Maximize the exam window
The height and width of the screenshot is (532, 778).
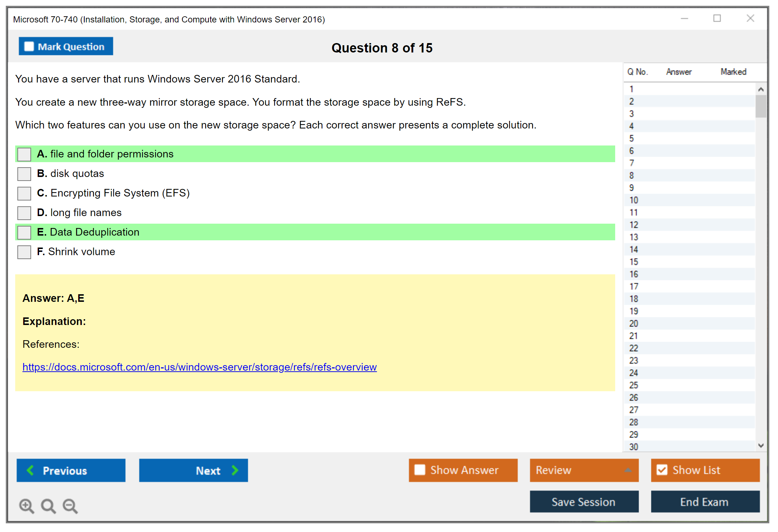coord(717,18)
